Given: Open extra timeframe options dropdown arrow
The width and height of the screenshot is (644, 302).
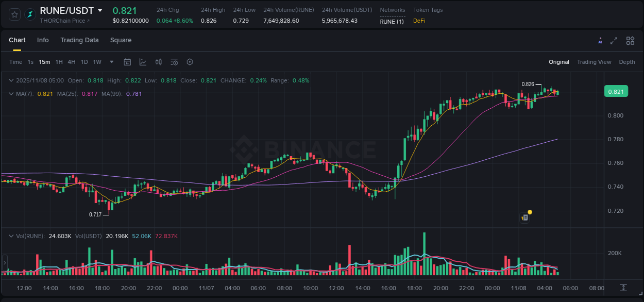Looking at the screenshot, I should pos(111,62).
